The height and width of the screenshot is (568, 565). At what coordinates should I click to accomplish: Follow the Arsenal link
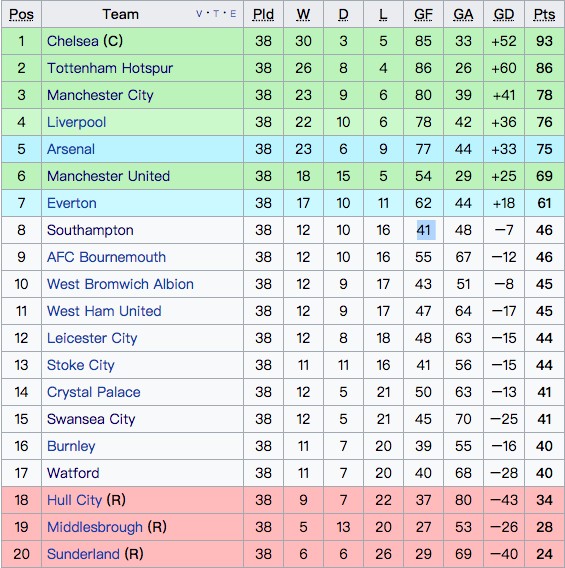pyautogui.click(x=71, y=149)
